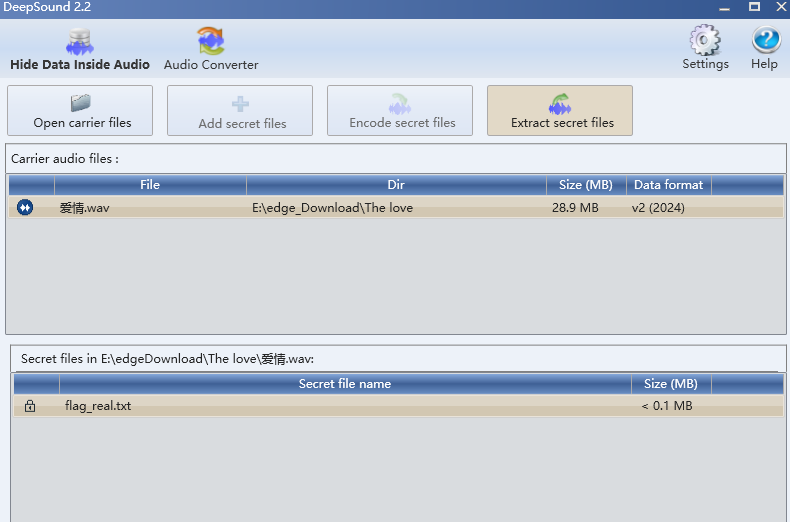Screen dimensions: 790x522
Task: Click the E:\edge_Download\The love directory cell
Action: [333, 208]
